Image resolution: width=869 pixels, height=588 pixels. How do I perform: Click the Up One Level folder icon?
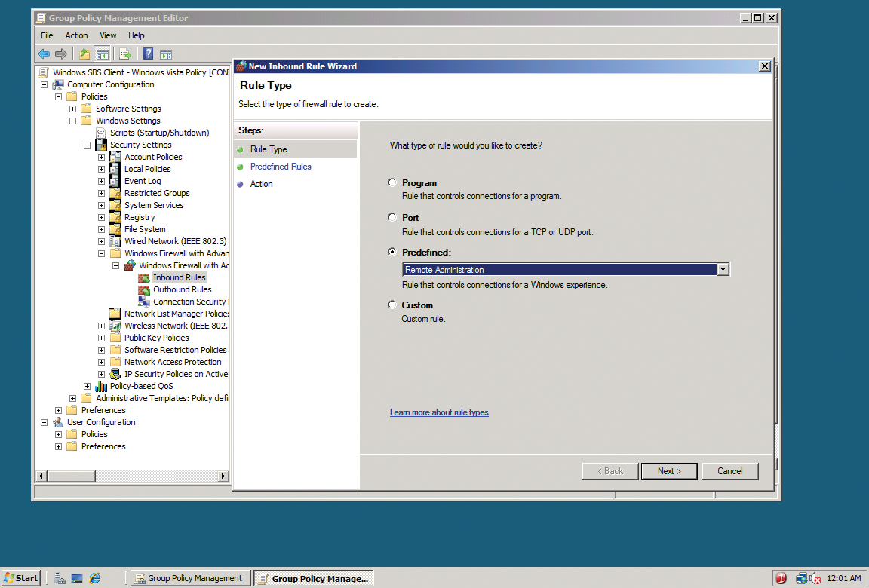tap(84, 54)
